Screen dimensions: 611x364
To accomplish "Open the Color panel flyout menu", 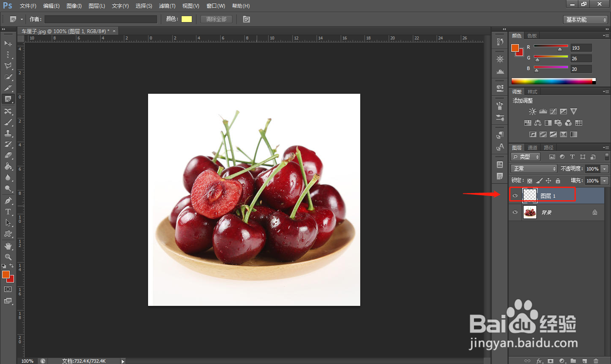I will (x=606, y=36).
